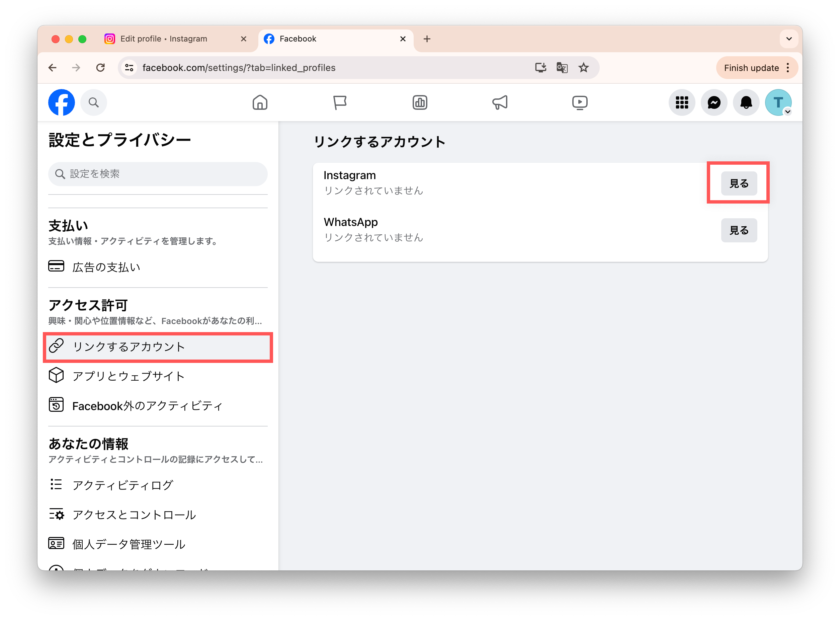This screenshot has width=840, height=620.
Task: Click the アクセス許可 section heading
Action: click(88, 305)
